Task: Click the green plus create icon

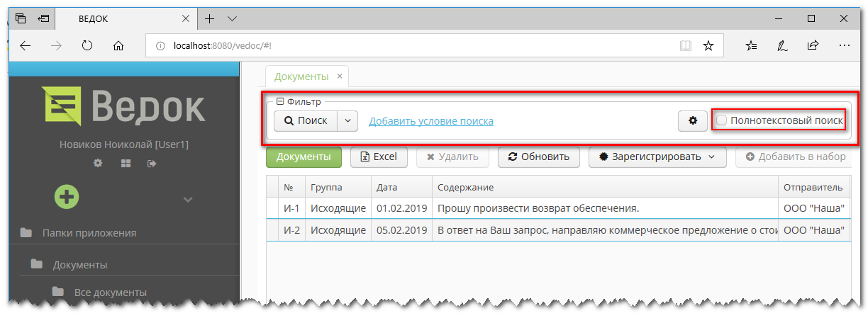Action: pos(67,198)
